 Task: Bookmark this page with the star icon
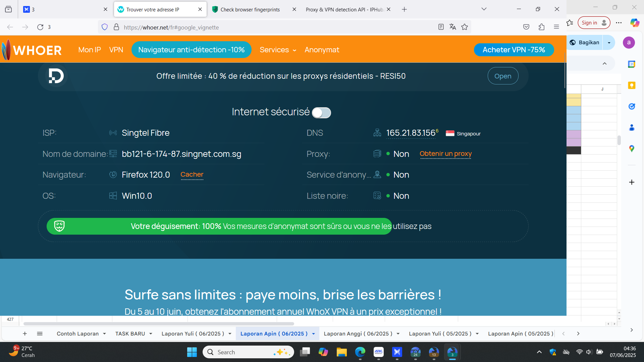pyautogui.click(x=465, y=27)
